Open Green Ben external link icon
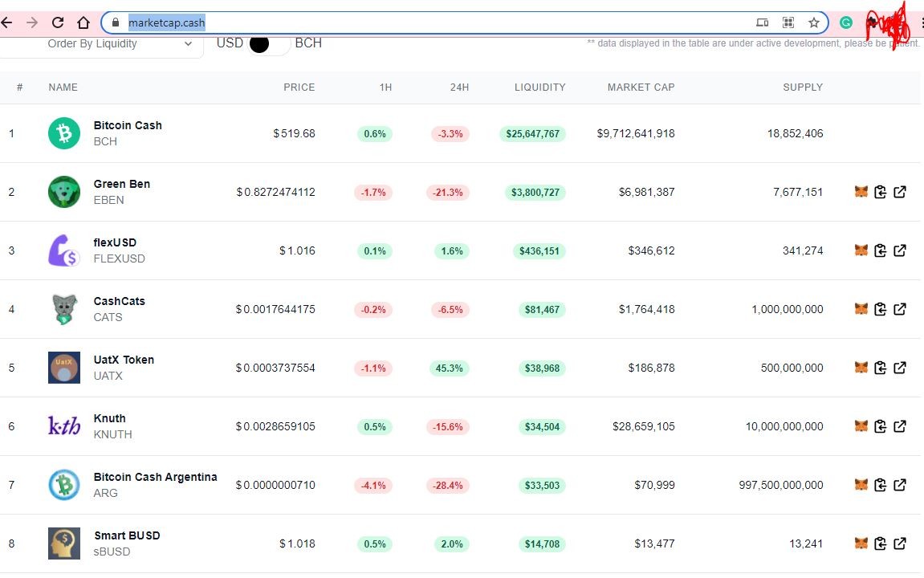924x578 pixels. click(x=900, y=192)
